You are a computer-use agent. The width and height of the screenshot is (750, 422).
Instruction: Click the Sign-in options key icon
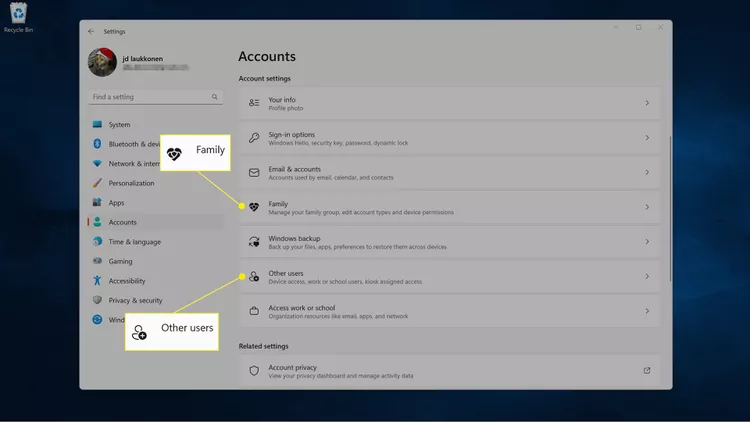(254, 138)
